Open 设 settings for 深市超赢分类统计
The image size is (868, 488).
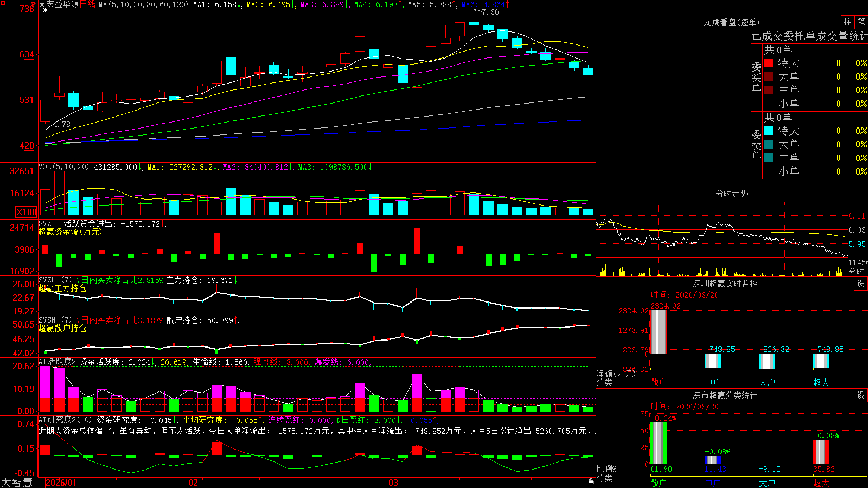(x=861, y=395)
